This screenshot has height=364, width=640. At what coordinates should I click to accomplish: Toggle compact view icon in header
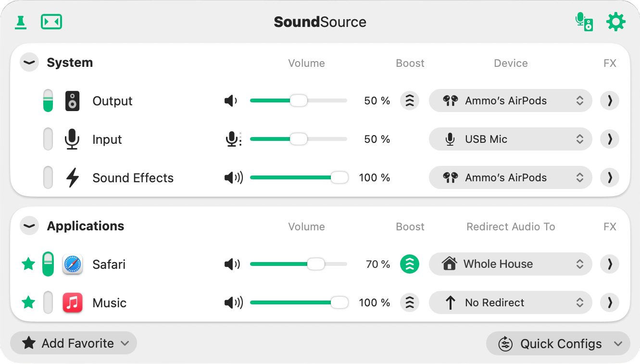[51, 22]
